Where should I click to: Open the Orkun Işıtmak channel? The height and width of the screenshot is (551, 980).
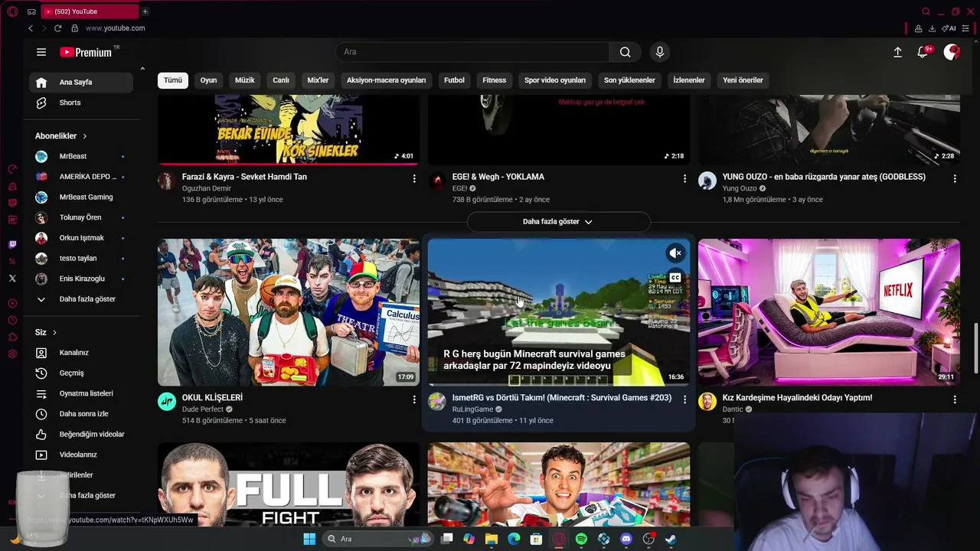click(81, 238)
